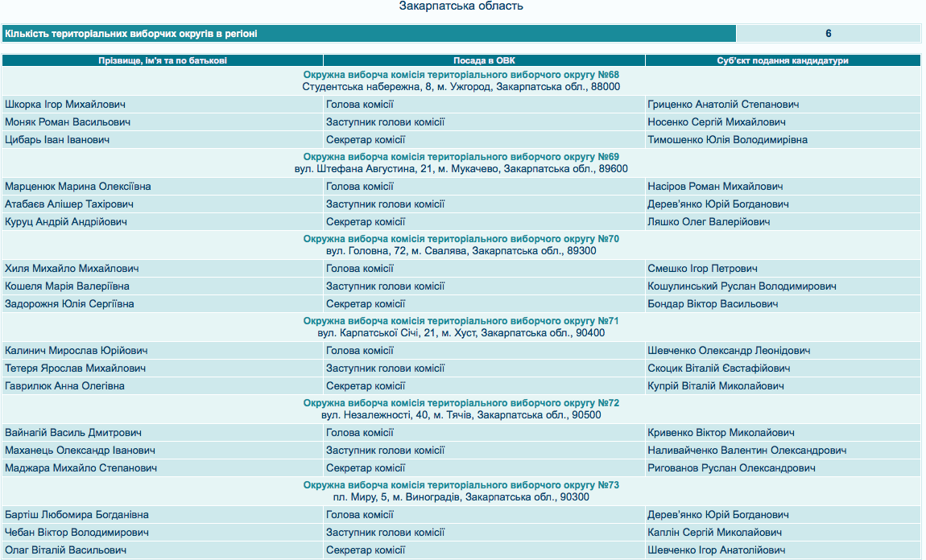Viewport: 926px width, 560px height.
Task: Open the district commission №73 heading
Action: click(x=461, y=485)
